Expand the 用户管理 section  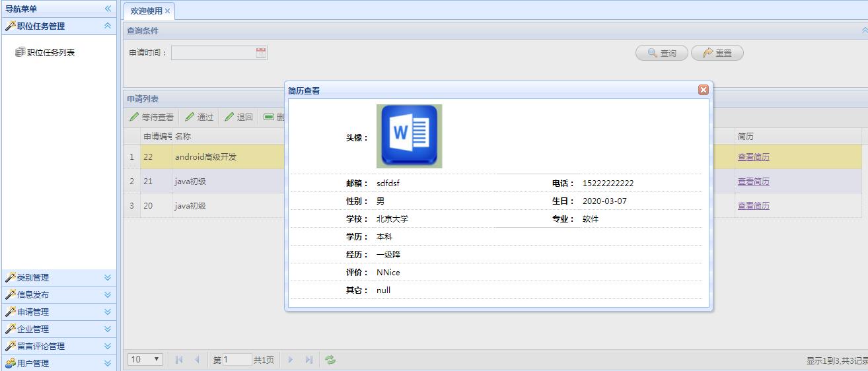click(108, 363)
